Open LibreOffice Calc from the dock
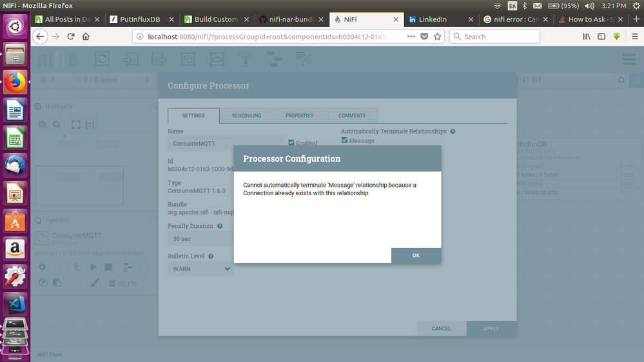The width and height of the screenshot is (644, 362). tap(15, 137)
